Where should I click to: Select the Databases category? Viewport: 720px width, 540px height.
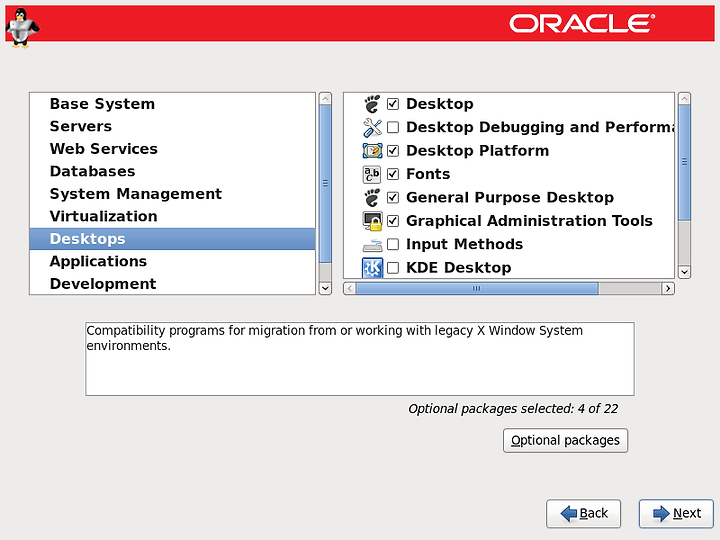click(x=172, y=171)
